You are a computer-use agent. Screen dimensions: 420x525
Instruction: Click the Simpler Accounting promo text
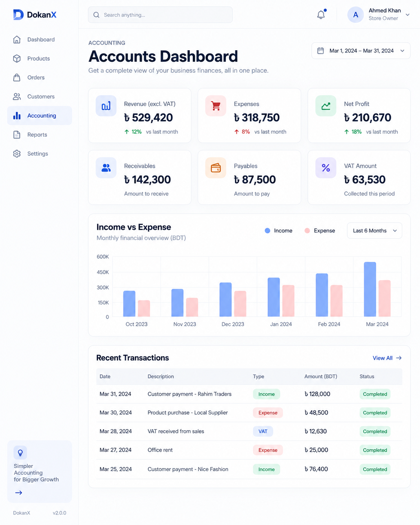tap(36, 473)
